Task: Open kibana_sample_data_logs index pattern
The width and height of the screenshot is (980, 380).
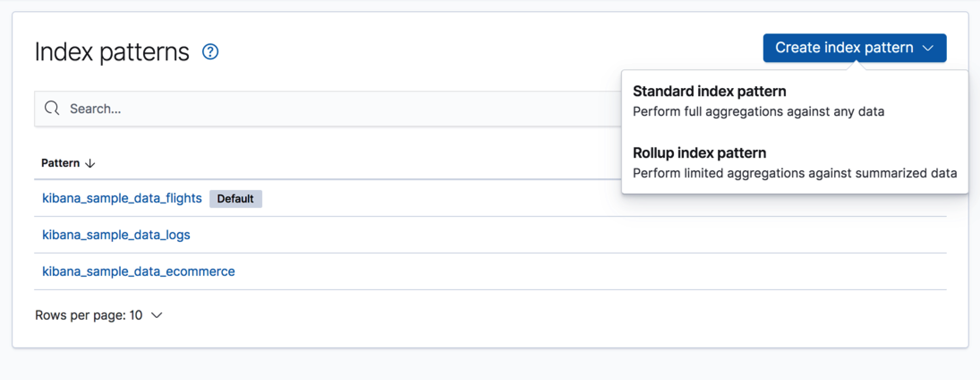Action: pyautogui.click(x=116, y=235)
